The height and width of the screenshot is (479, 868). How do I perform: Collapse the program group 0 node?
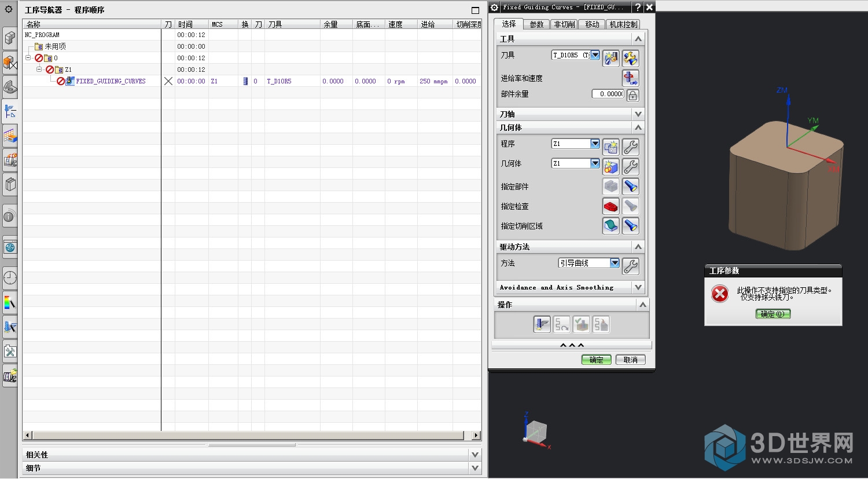point(28,58)
